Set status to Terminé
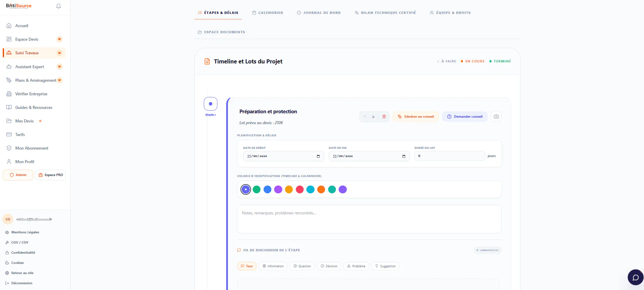Viewport: 644px width, 290px height. coord(500,61)
